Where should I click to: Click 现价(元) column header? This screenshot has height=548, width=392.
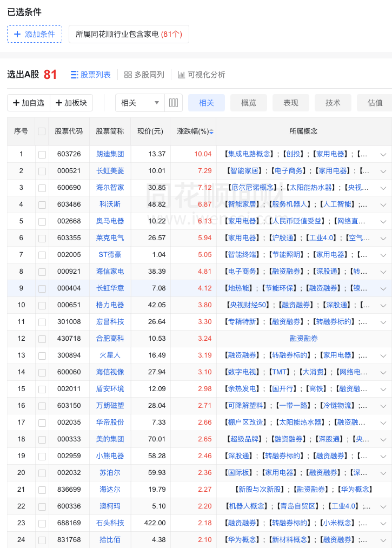(150, 131)
